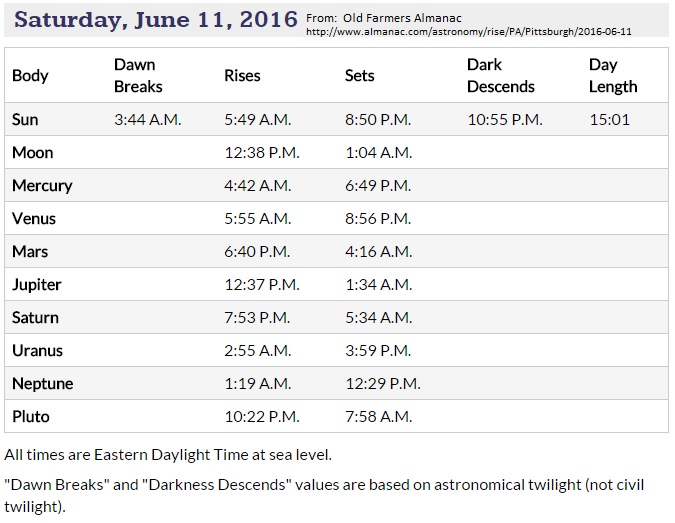Click Pluto rises time 10:22 P.M.
The height and width of the screenshot is (523, 675).
[x=262, y=417]
